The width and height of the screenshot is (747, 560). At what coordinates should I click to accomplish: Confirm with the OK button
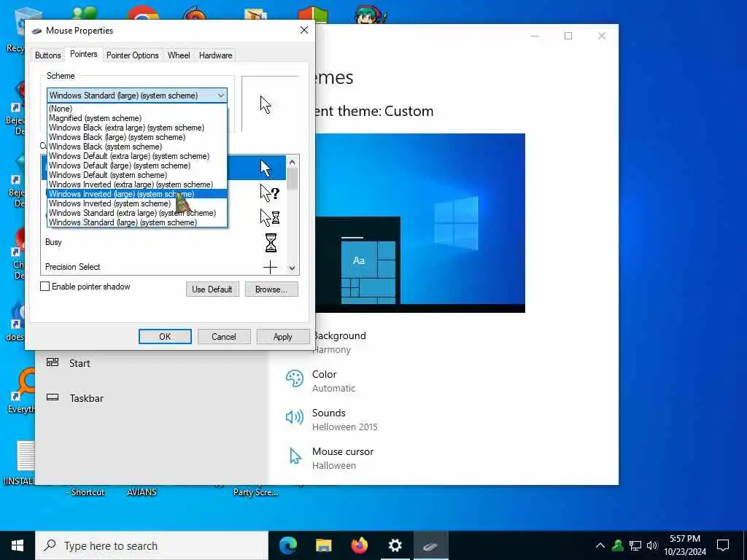tap(165, 337)
